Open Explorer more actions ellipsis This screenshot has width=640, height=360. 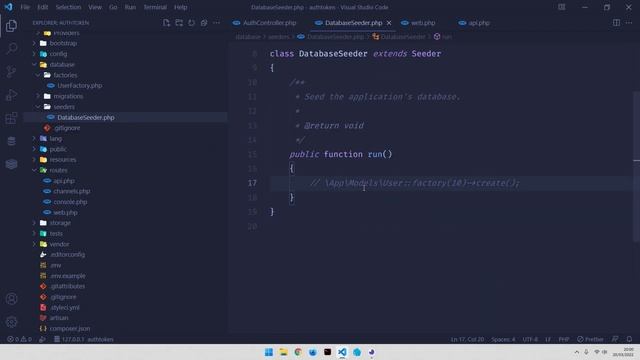tap(216, 23)
